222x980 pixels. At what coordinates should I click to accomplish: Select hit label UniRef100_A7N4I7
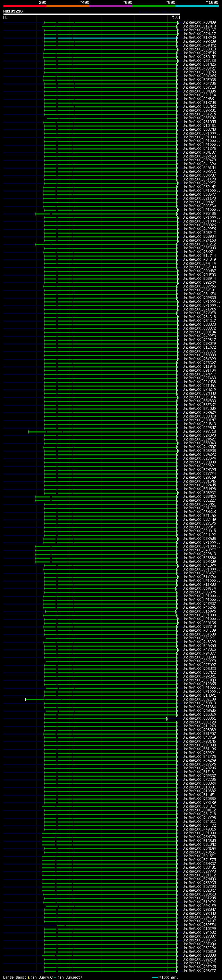coord(199,34)
